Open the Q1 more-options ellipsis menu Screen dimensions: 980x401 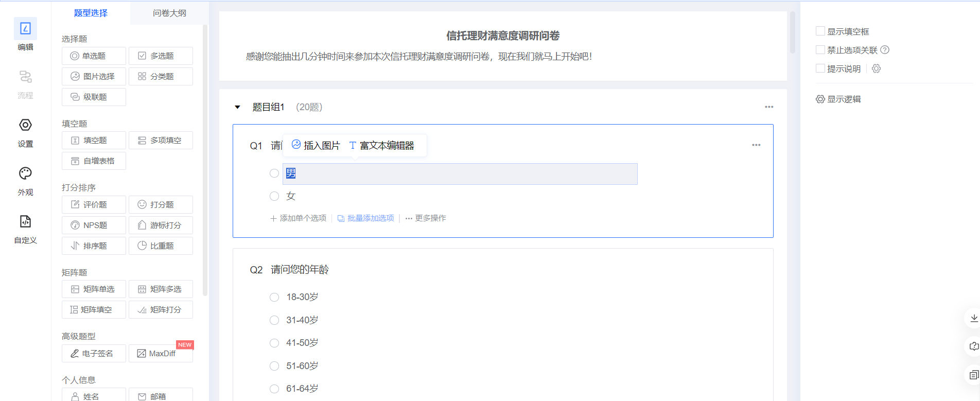click(x=756, y=145)
